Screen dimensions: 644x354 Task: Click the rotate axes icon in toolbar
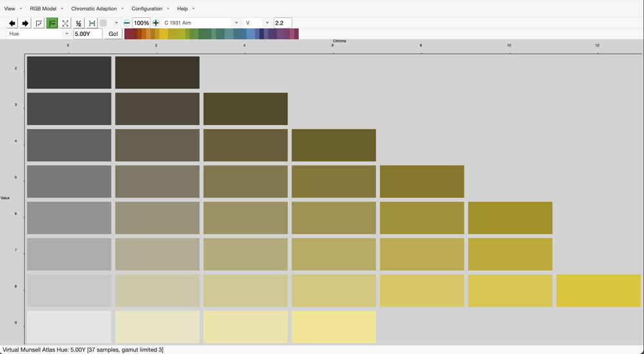point(39,23)
